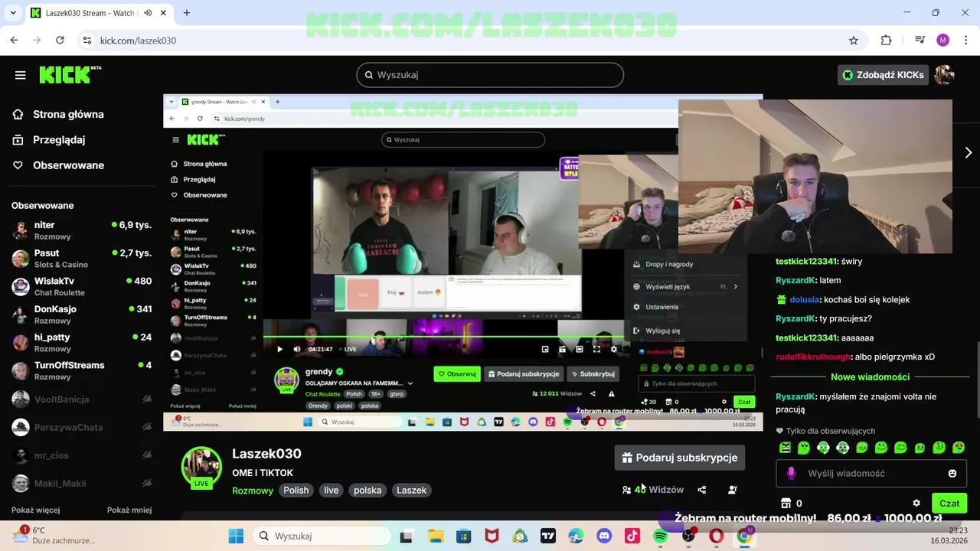Open Discord from the taskbar
This screenshot has height=551, width=980.
click(x=604, y=536)
